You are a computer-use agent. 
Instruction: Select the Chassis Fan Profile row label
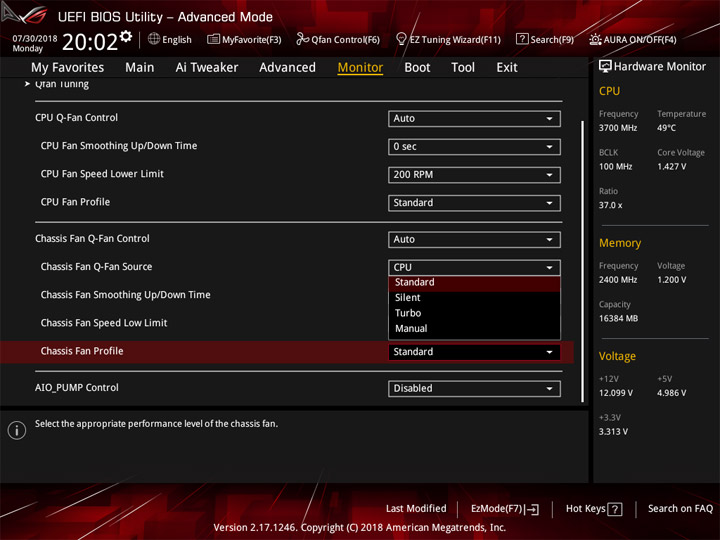point(82,351)
